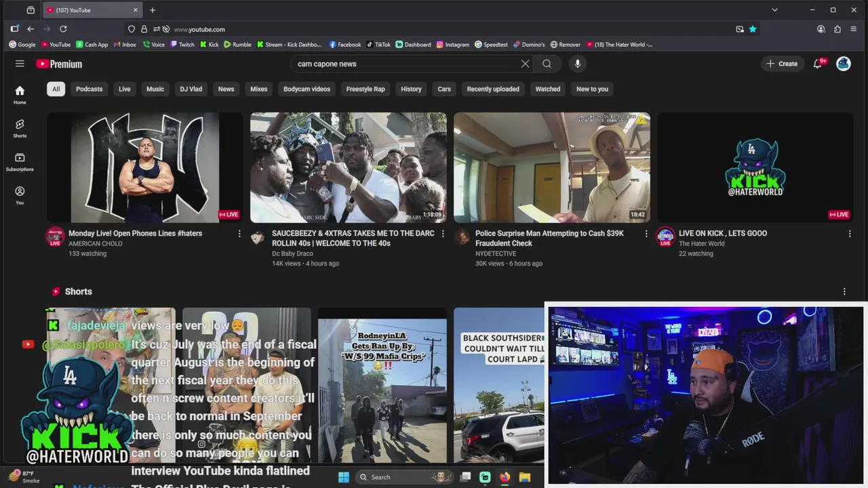Screen dimensions: 868x488
Task: Select the News filter chip
Action: click(226, 89)
